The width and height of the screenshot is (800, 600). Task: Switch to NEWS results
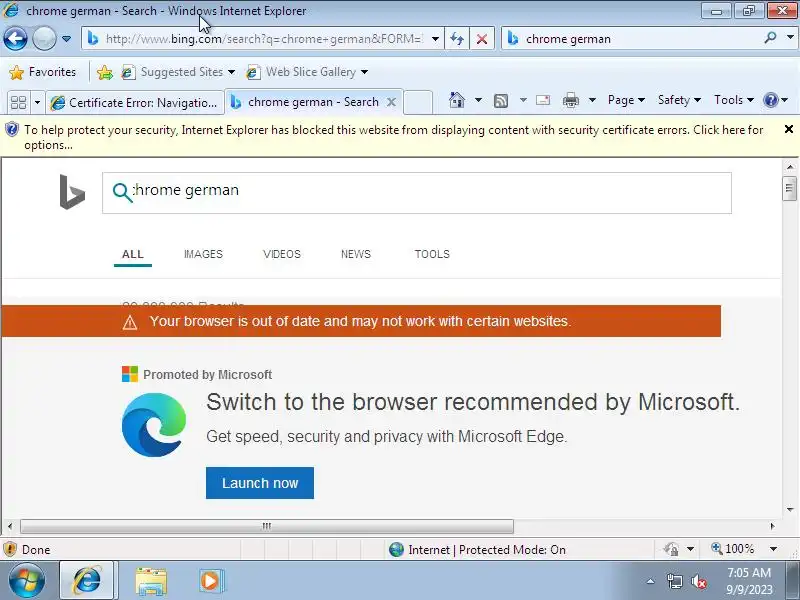pos(356,254)
